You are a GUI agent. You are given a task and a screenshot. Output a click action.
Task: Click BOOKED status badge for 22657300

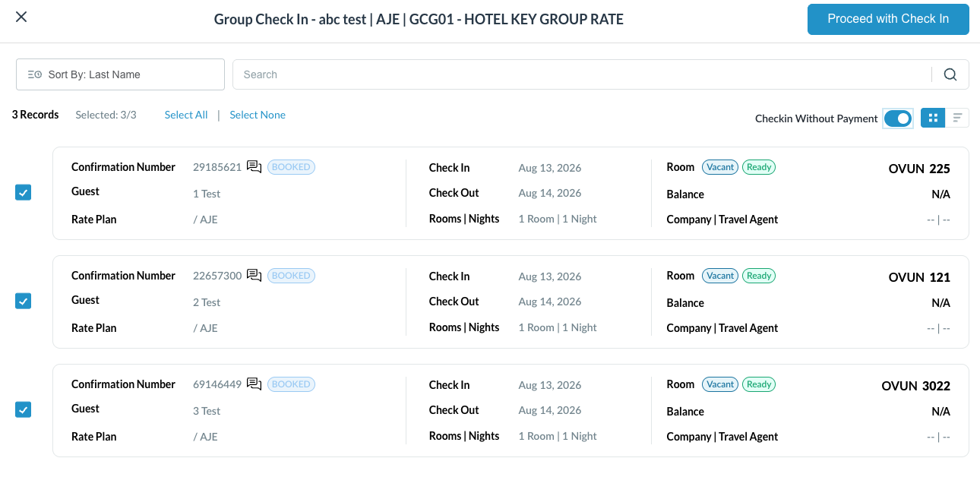tap(291, 276)
